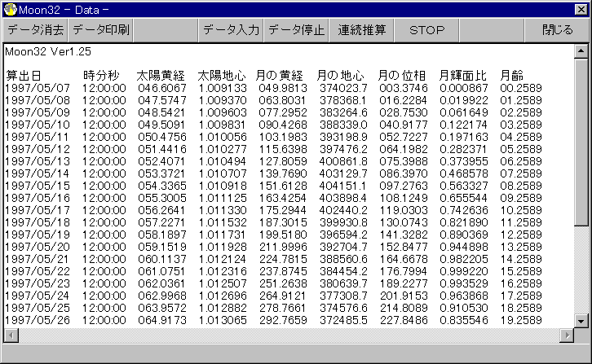Click the Moon32 icon in the title bar
Viewport: 592px width, 364px height.
pyautogui.click(x=10, y=7)
